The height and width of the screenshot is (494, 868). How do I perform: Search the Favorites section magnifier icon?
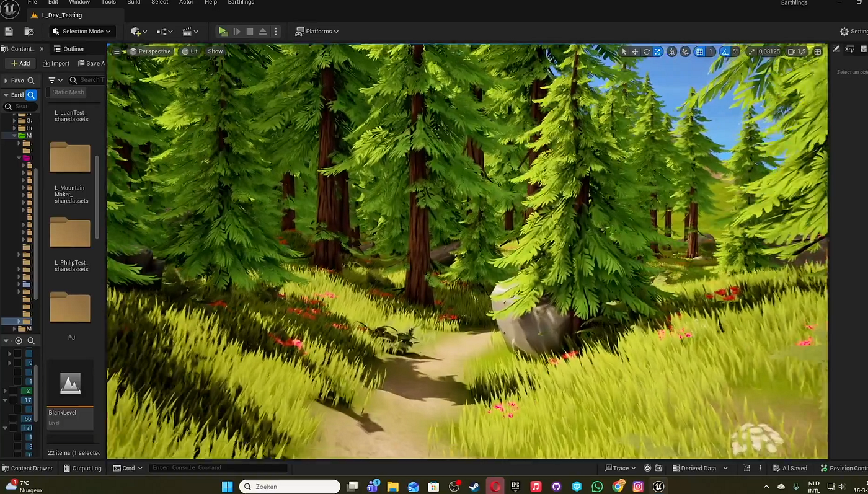click(31, 81)
